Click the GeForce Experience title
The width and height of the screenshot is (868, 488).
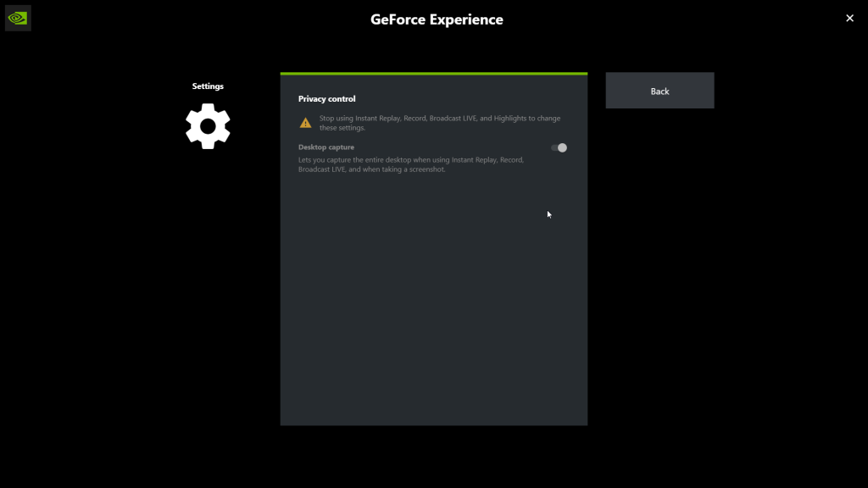click(x=437, y=19)
